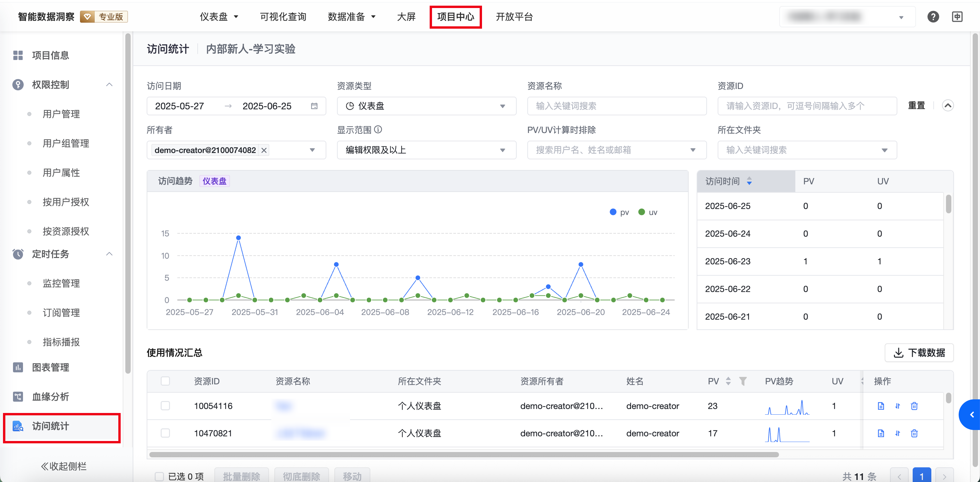
Task: Toggle pv legend in trend chart
Action: click(x=619, y=212)
